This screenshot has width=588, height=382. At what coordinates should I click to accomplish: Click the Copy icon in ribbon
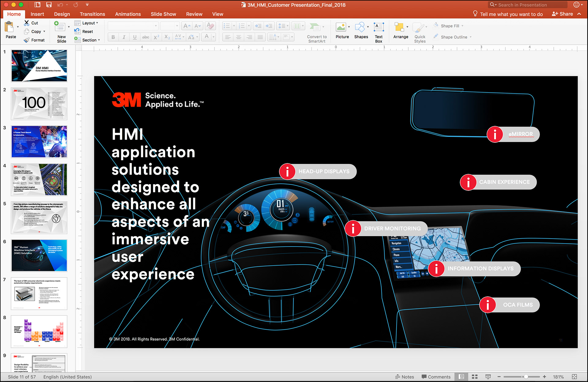click(27, 31)
